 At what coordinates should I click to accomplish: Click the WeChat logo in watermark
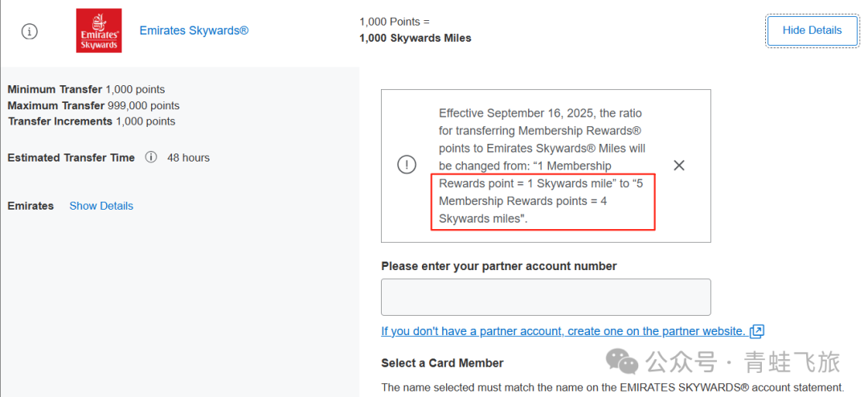pos(621,362)
